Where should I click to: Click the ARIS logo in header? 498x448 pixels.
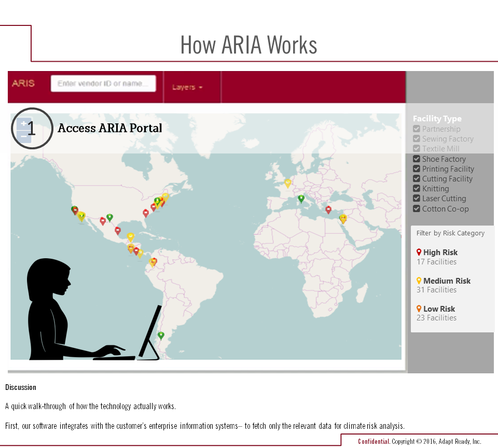(23, 83)
